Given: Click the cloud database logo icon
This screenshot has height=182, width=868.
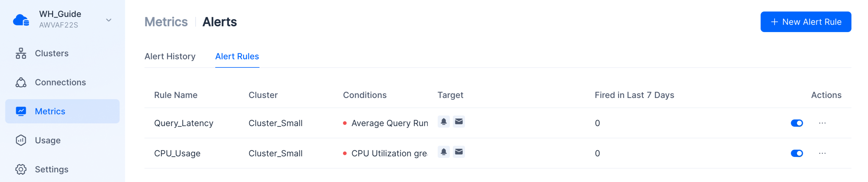Looking at the screenshot, I should tap(21, 20).
